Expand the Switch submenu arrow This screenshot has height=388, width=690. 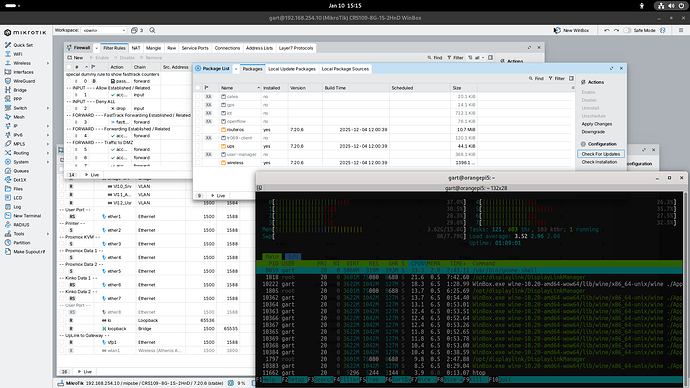[x=48, y=108]
